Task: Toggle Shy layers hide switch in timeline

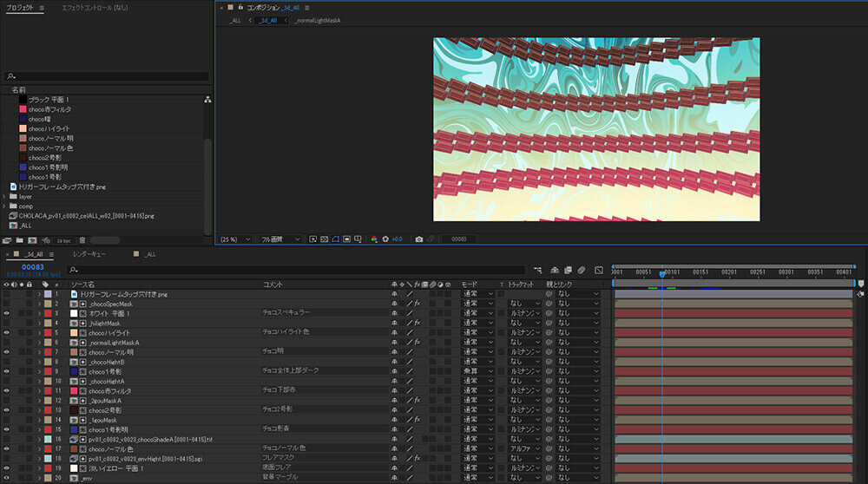Action: 555,270
